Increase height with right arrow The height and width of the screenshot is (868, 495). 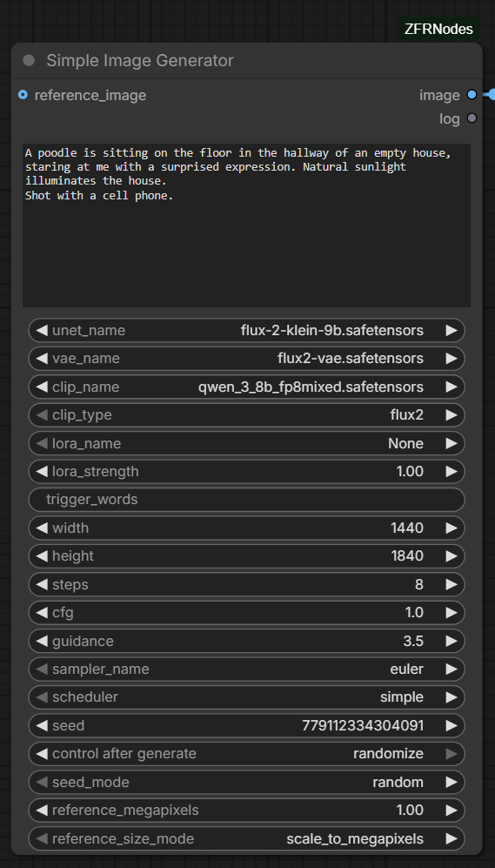(452, 556)
